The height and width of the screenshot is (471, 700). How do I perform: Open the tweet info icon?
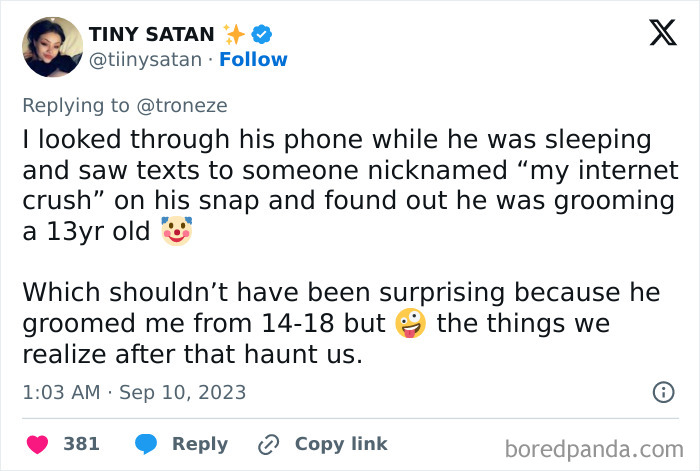pos(663,392)
